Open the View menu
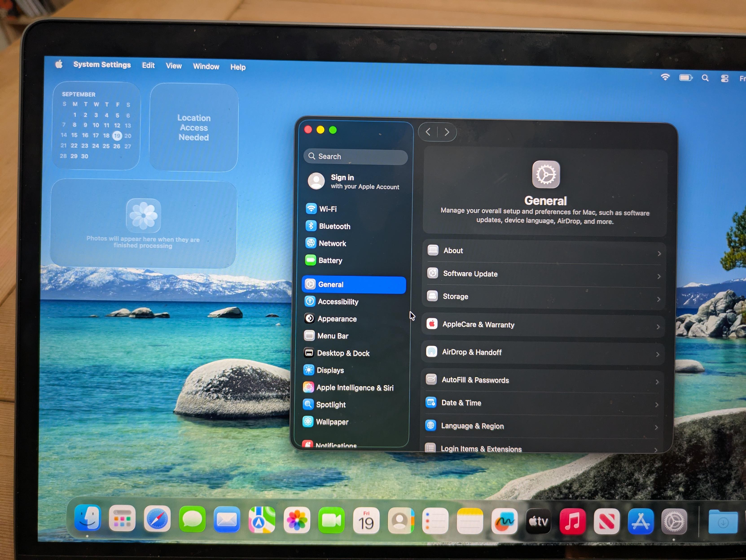The width and height of the screenshot is (746, 560). coord(174,66)
